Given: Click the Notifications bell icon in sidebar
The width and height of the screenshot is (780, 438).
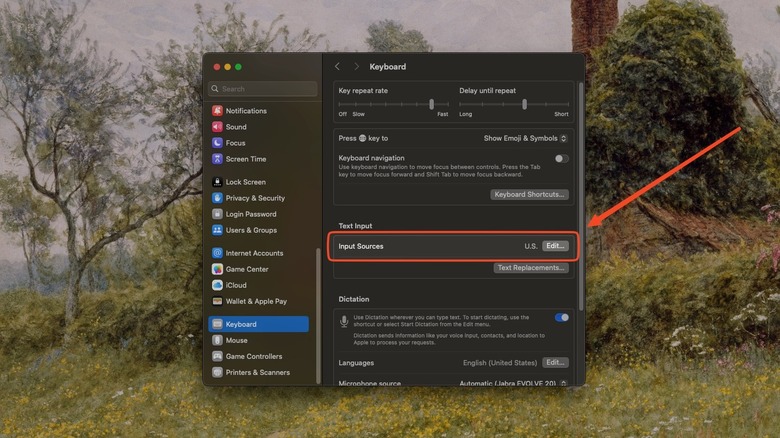Looking at the screenshot, I should (x=217, y=111).
